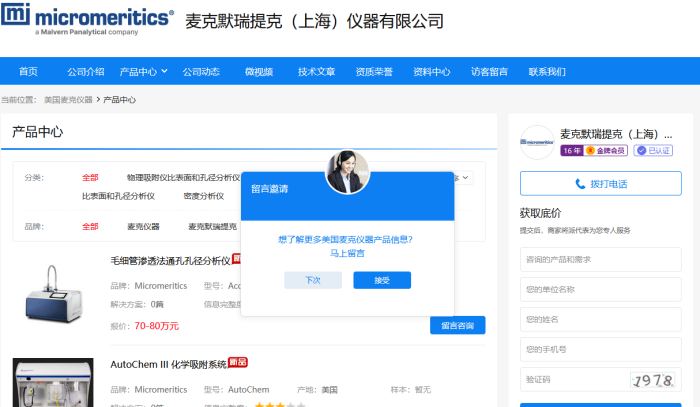Click the phone icon on call button
Screen dimensions: 700x407
[580, 184]
